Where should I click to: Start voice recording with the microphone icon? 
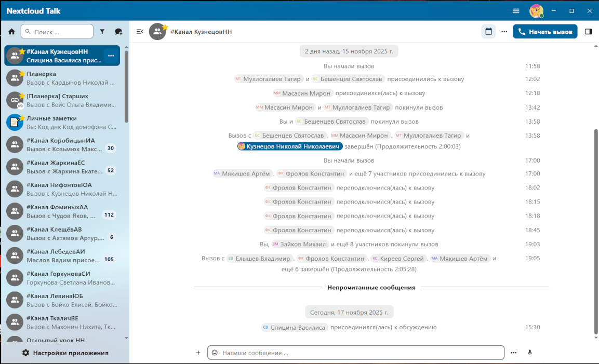(x=530, y=353)
